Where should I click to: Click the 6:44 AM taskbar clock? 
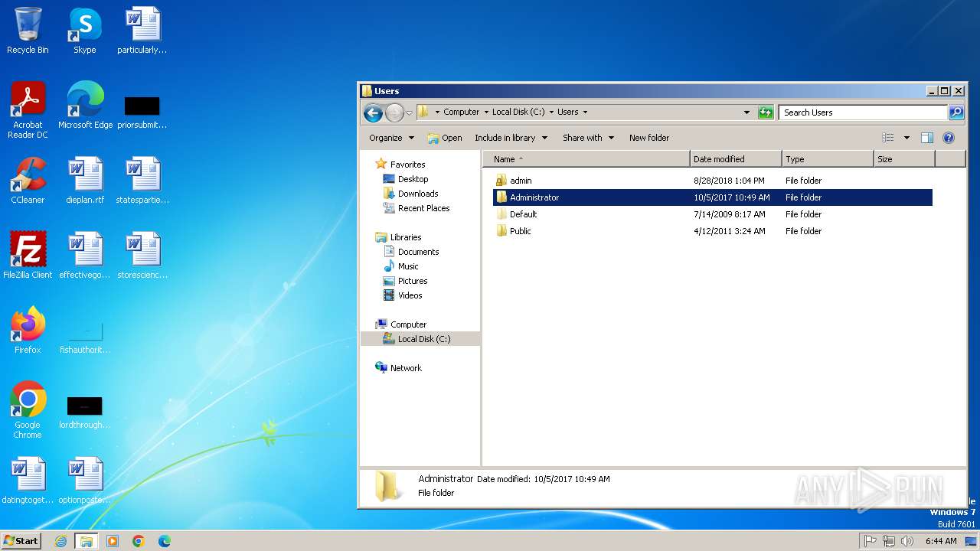point(941,541)
